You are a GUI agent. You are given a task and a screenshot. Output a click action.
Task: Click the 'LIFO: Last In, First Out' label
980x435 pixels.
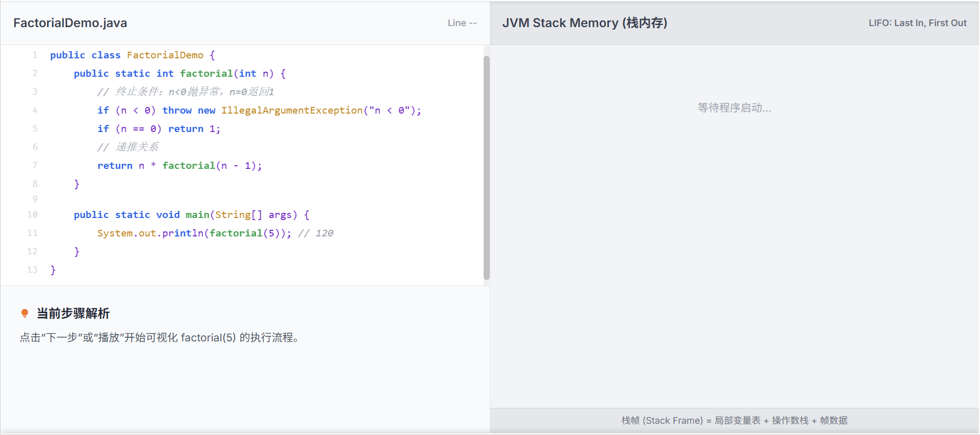[x=917, y=23]
